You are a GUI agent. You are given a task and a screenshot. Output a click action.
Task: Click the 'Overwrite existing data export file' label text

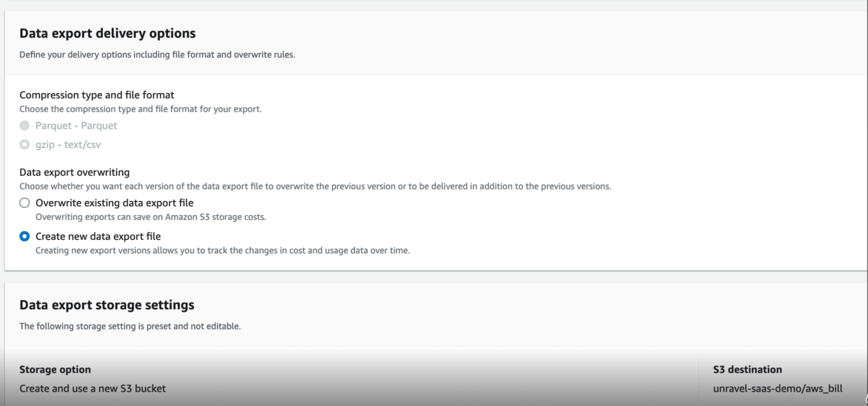[x=114, y=203]
